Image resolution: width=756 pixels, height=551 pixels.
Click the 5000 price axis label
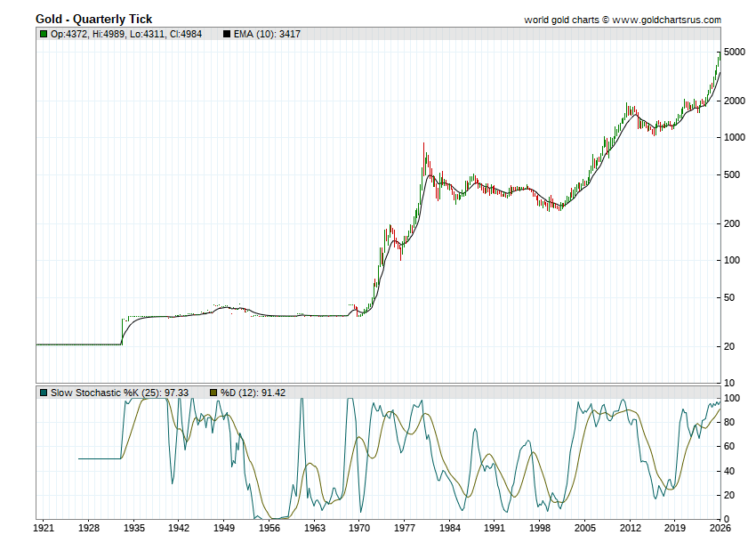(734, 53)
